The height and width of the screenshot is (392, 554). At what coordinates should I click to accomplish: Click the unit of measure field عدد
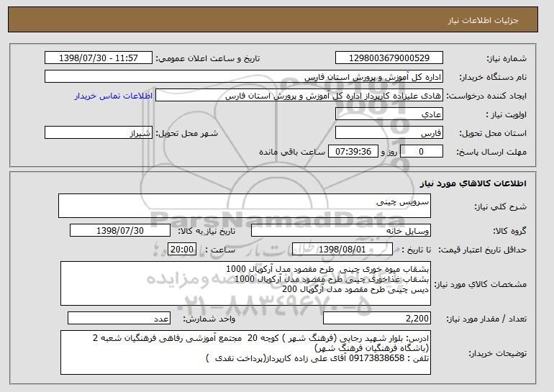119,318
